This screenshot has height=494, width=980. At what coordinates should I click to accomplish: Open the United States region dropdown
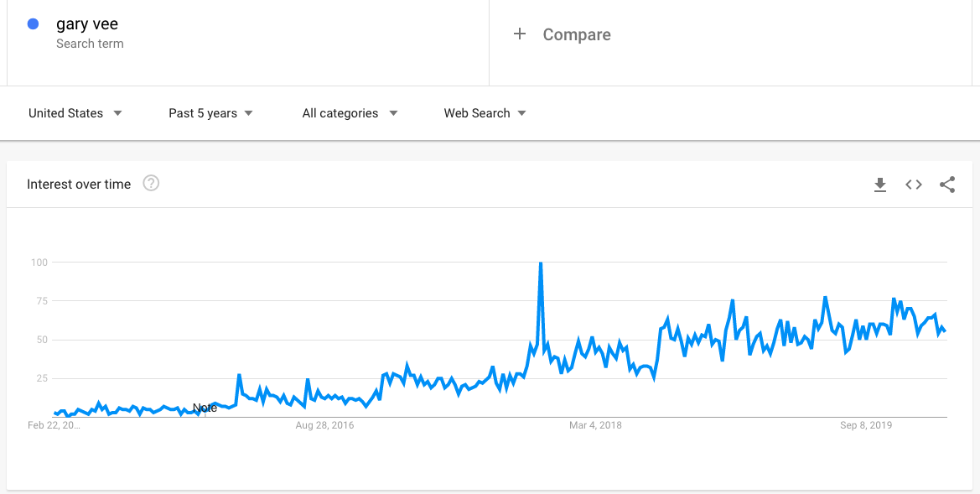tap(75, 113)
